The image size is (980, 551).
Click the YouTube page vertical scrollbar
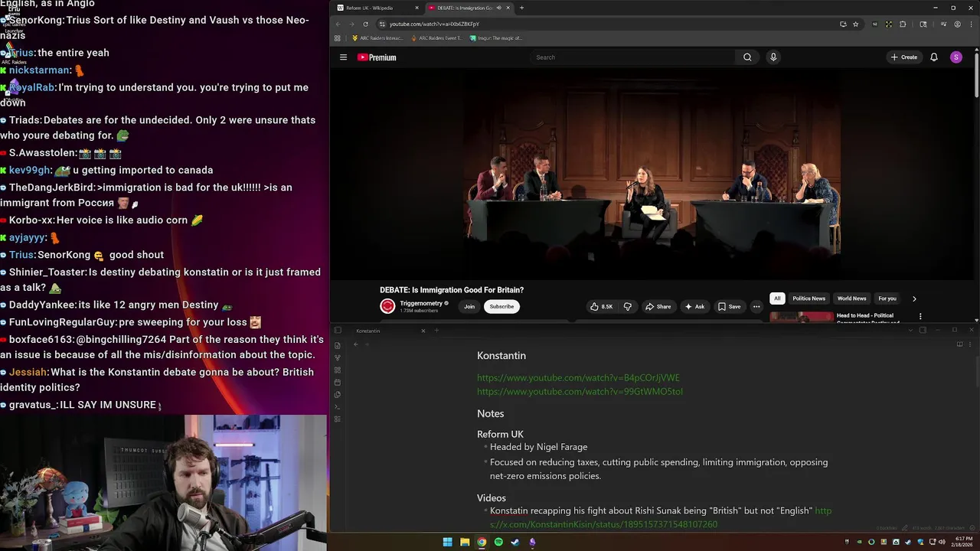[x=976, y=77]
